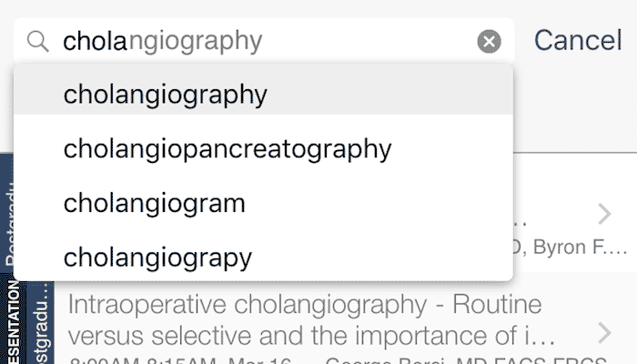The image size is (637, 364).
Task: Expand Intraoperative cholangiography session via its chevron
Action: point(605,333)
